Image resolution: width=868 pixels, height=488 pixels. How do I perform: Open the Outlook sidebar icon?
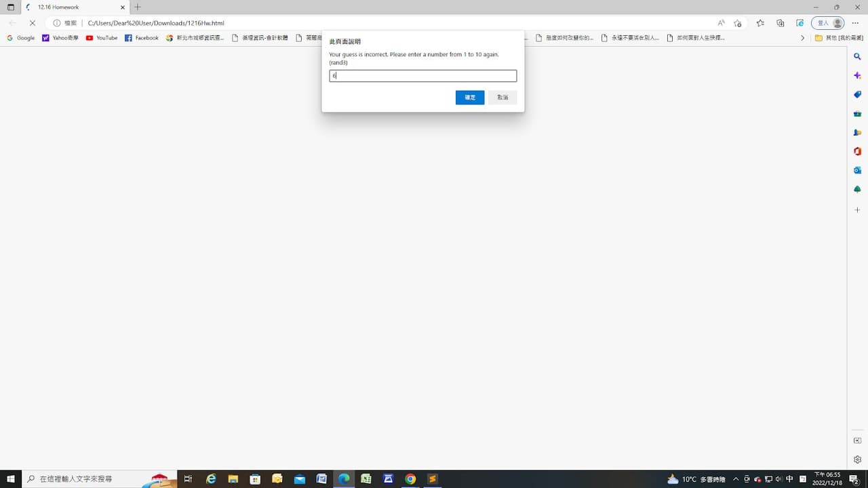pos(857,170)
